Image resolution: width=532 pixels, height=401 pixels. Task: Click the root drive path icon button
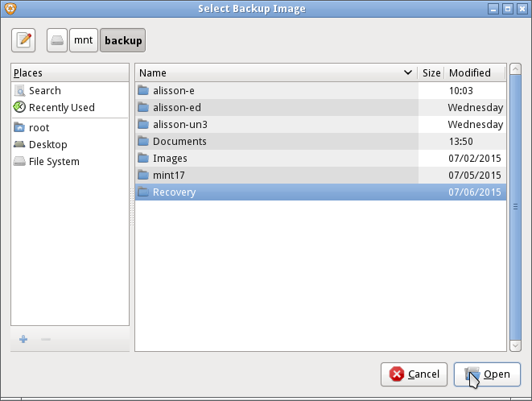57,40
